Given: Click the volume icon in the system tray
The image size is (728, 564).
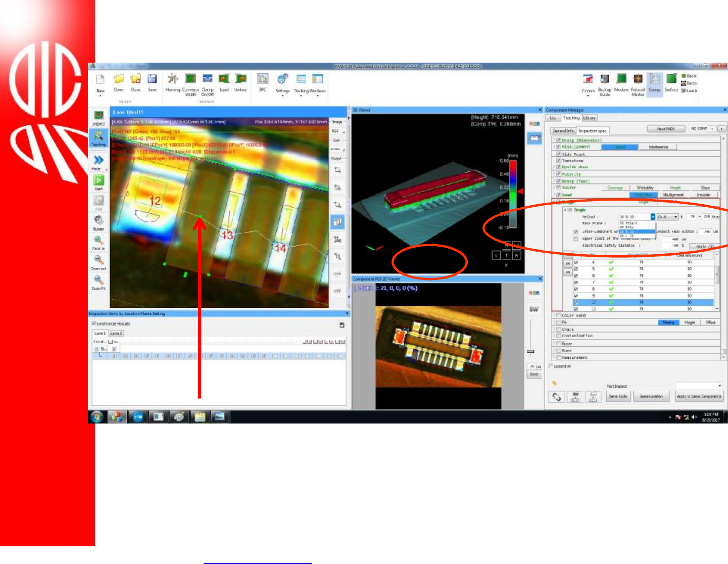Looking at the screenshot, I should (694, 417).
